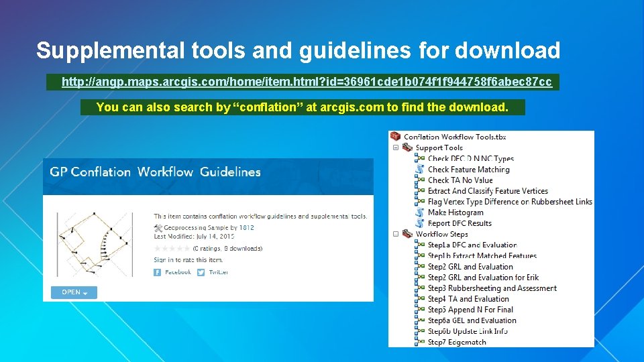The height and width of the screenshot is (362, 644).
Task: Click the Facebook share icon
Action: (x=158, y=272)
